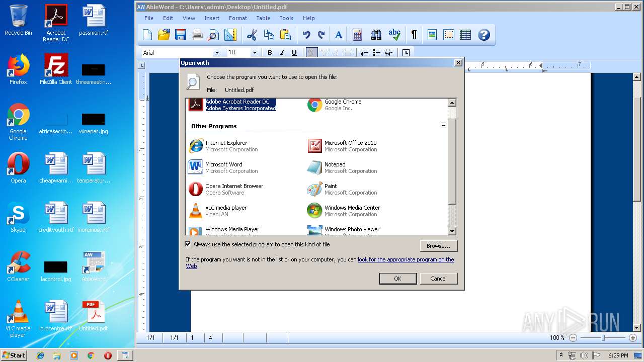
Task: Open Recycle Bin on desktop
Action: coord(18,20)
